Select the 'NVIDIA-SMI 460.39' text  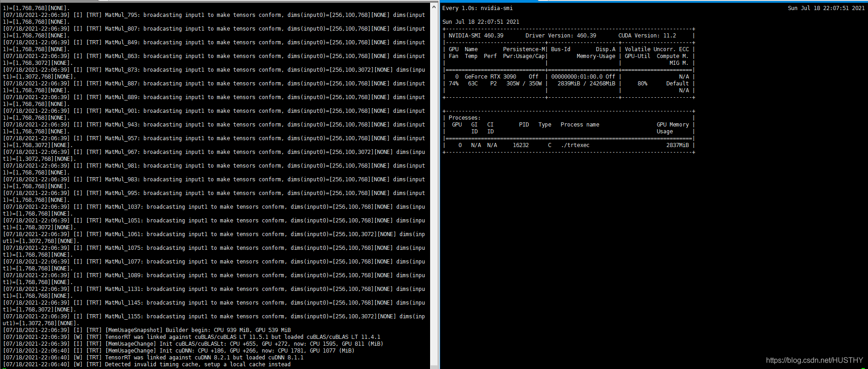coord(476,36)
